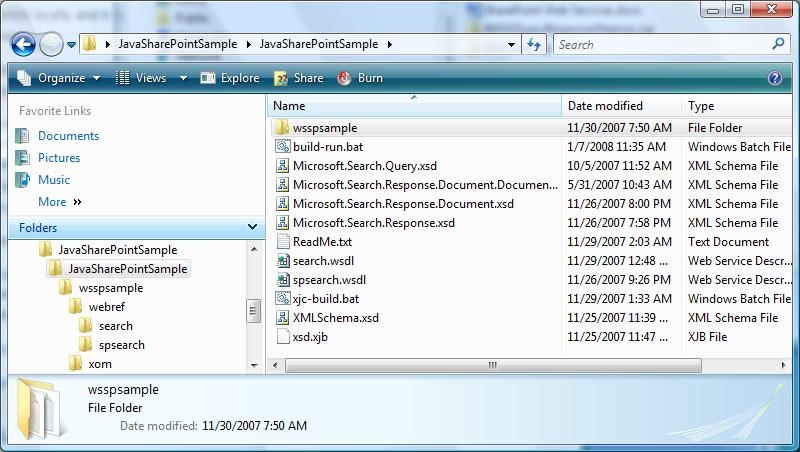The image size is (800, 452).
Task: Select spsearch folder in tree
Action: pyautogui.click(x=122, y=345)
